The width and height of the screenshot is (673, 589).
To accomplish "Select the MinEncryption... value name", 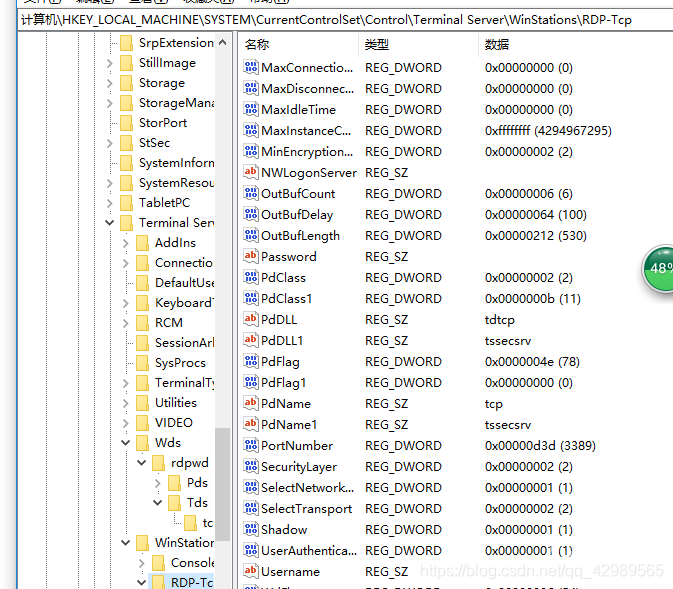I will [307, 152].
